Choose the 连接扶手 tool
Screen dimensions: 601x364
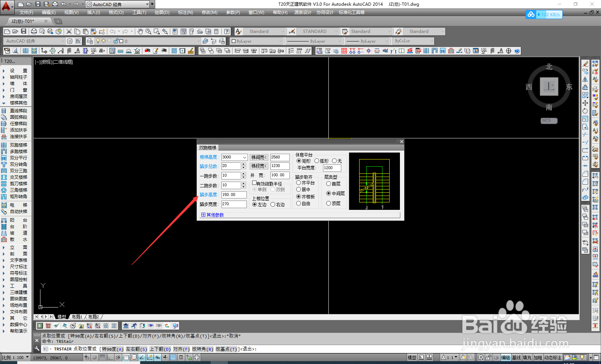(15, 137)
